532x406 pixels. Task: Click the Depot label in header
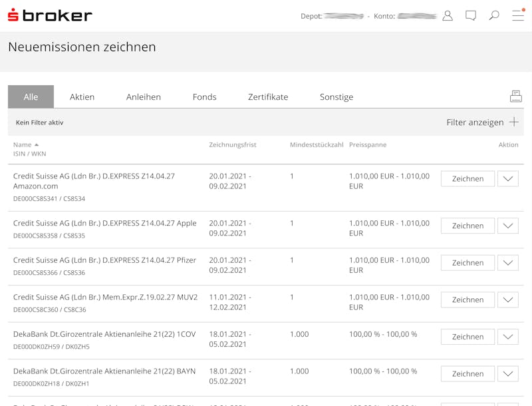coord(311,16)
